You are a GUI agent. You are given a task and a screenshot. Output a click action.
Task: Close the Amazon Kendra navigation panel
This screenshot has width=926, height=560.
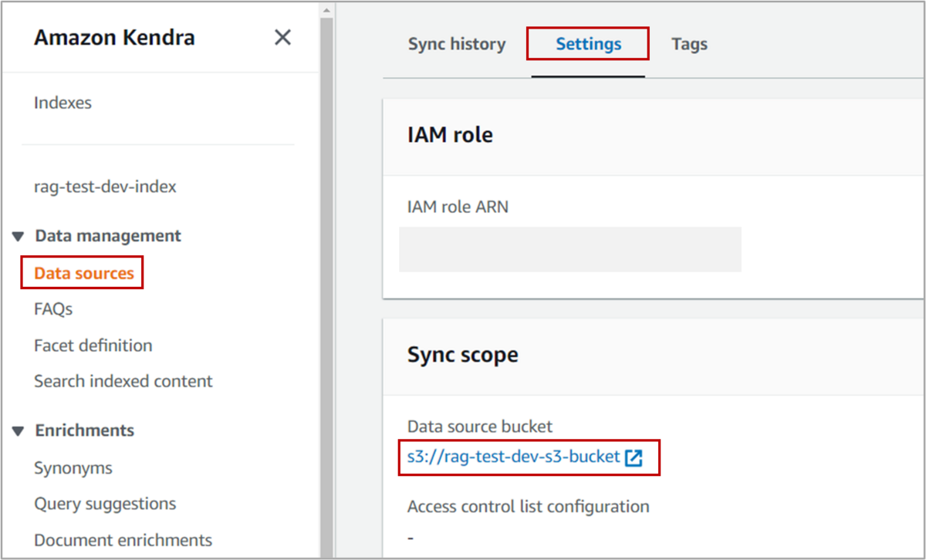(x=282, y=37)
